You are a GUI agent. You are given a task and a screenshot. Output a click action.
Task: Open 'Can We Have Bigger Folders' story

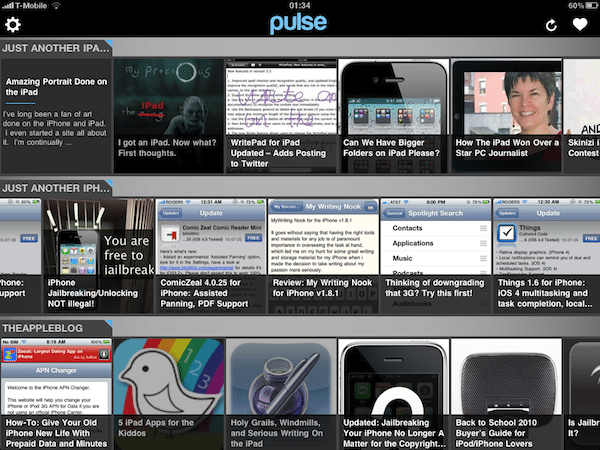393,116
